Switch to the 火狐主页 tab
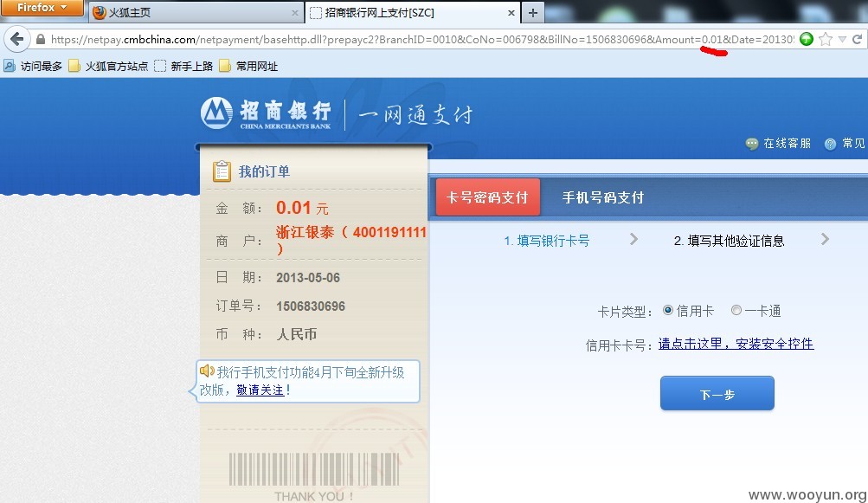The height and width of the screenshot is (503, 868). [x=196, y=12]
